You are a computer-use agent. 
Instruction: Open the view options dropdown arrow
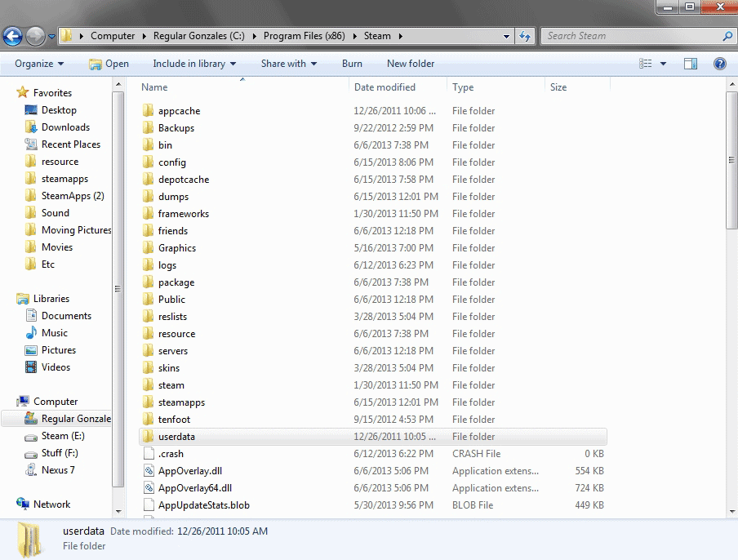(663, 64)
